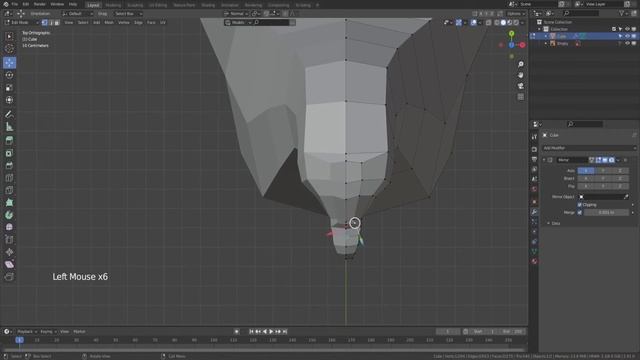Open Playback dropdown in timeline
This screenshot has height=360, width=640.
pyautogui.click(x=27, y=331)
